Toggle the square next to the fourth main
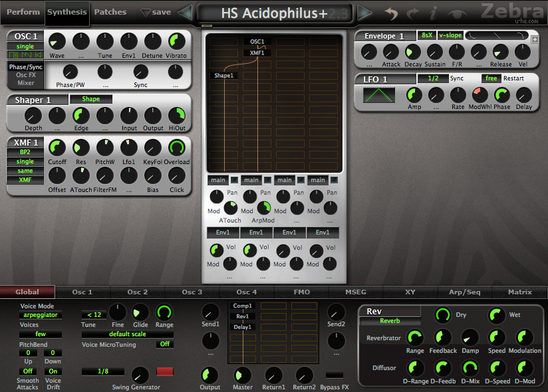 [x=334, y=180]
